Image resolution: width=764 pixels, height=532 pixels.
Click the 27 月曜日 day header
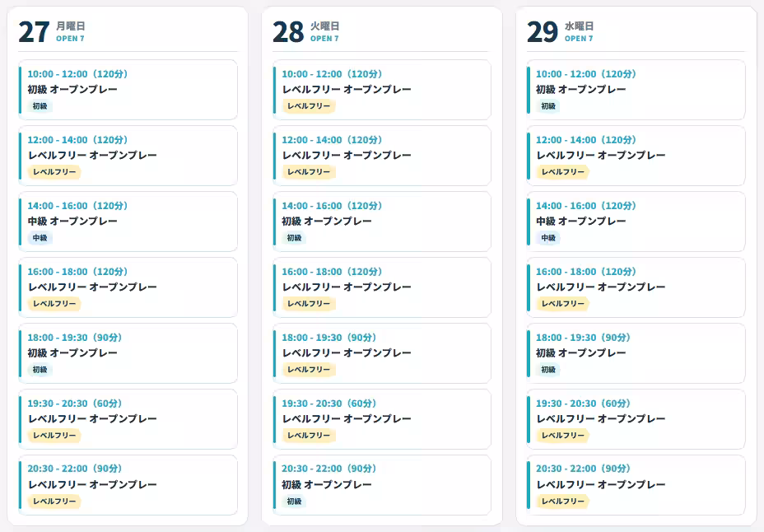coord(52,31)
